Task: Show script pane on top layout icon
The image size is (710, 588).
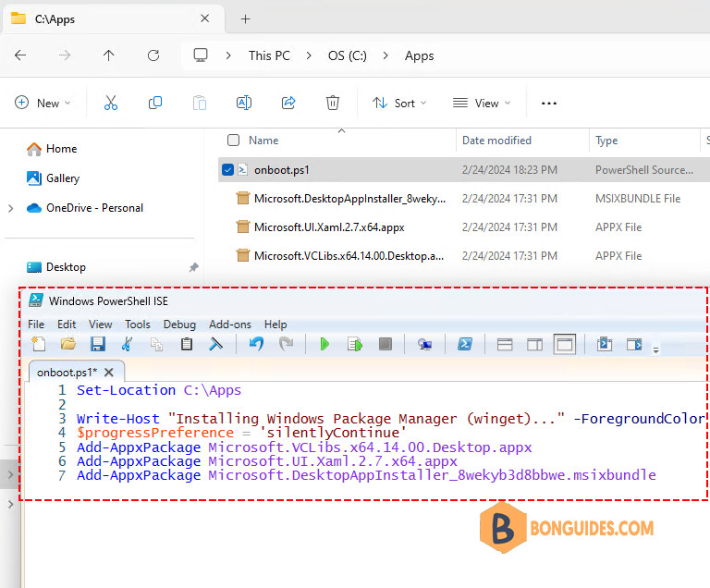Action: coord(505,345)
